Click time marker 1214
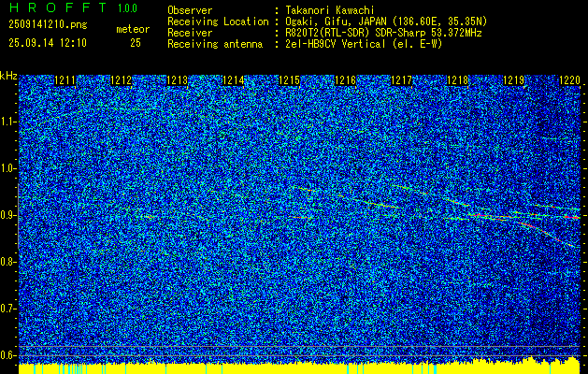Viewport: 588px width, 374px height. click(x=234, y=80)
